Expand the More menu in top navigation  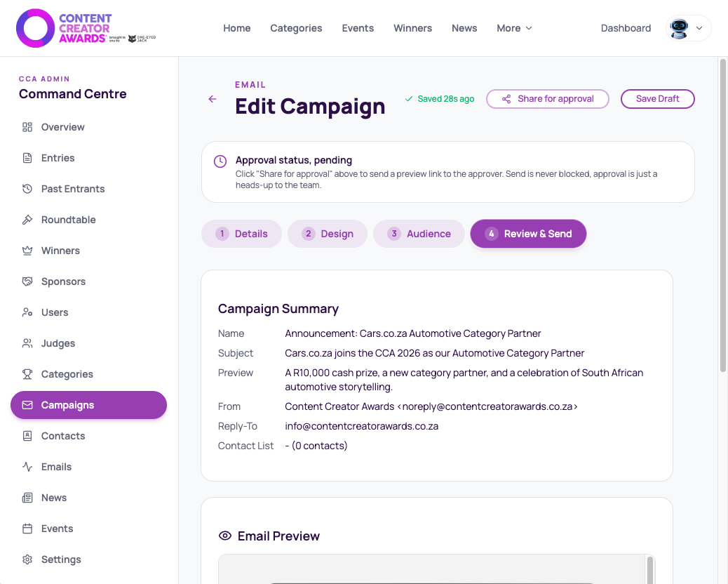[x=514, y=28]
